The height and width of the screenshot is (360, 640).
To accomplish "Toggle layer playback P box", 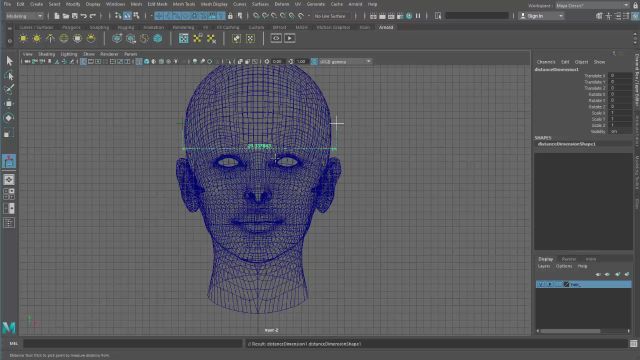I will [x=550, y=284].
